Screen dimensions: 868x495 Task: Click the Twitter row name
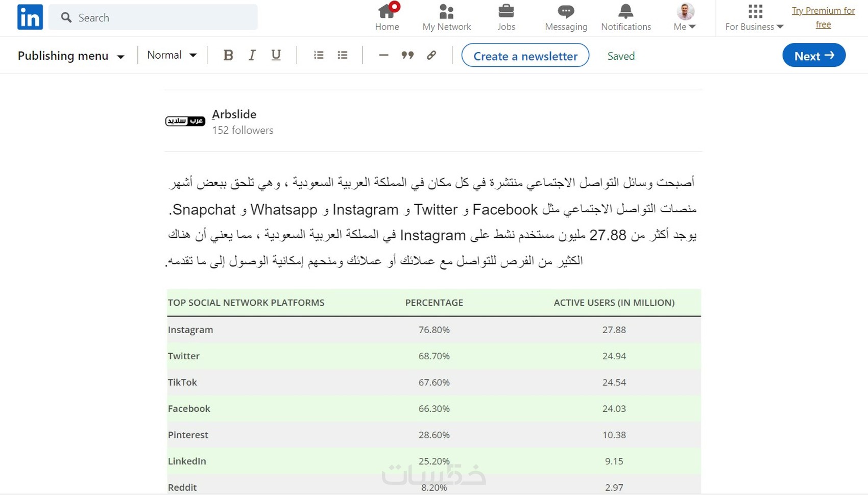pos(184,356)
